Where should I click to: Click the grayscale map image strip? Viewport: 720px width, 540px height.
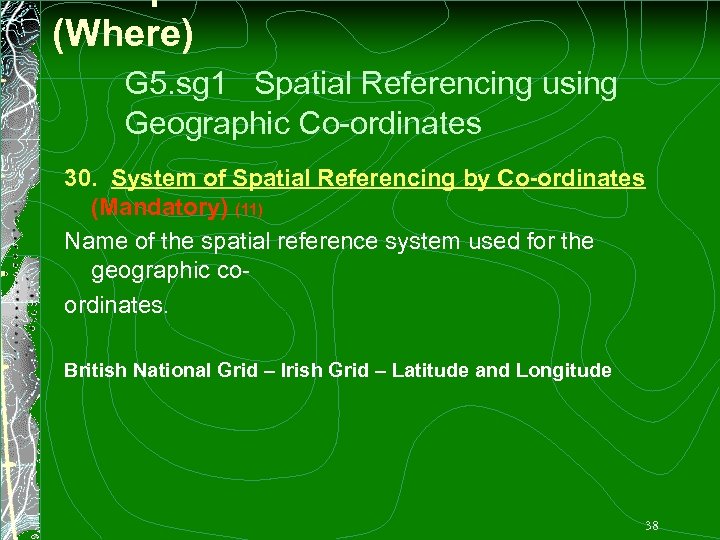pyautogui.click(x=20, y=270)
